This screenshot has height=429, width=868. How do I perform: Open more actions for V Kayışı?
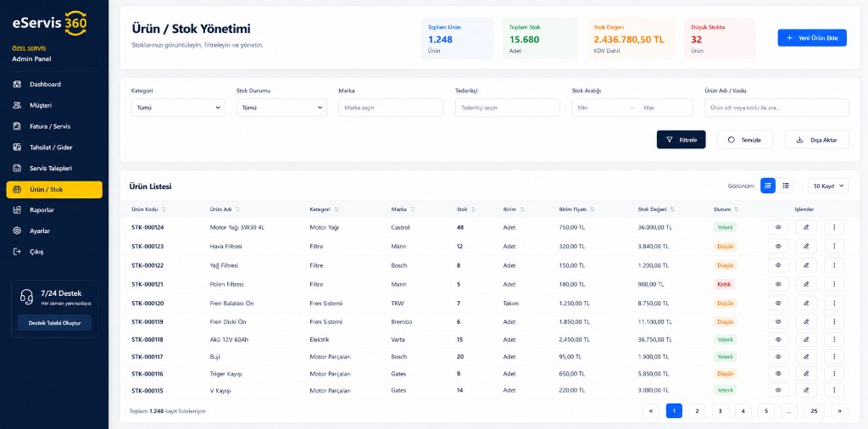[x=834, y=390]
